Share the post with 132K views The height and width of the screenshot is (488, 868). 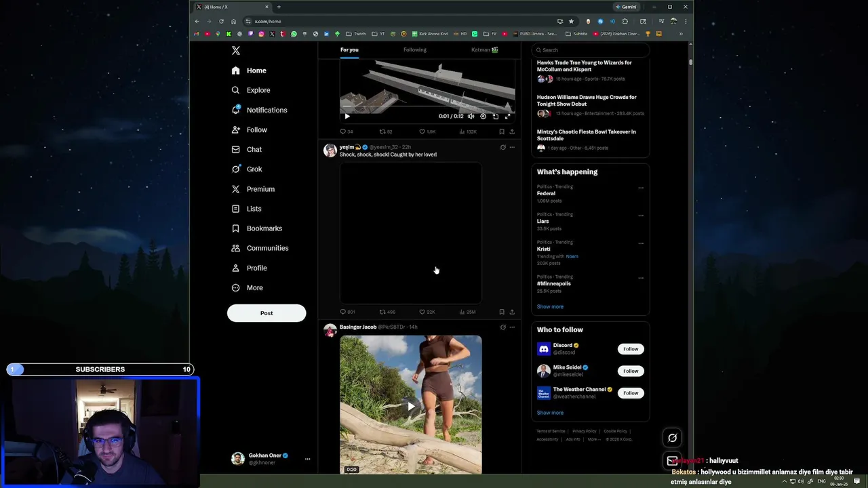512,131
